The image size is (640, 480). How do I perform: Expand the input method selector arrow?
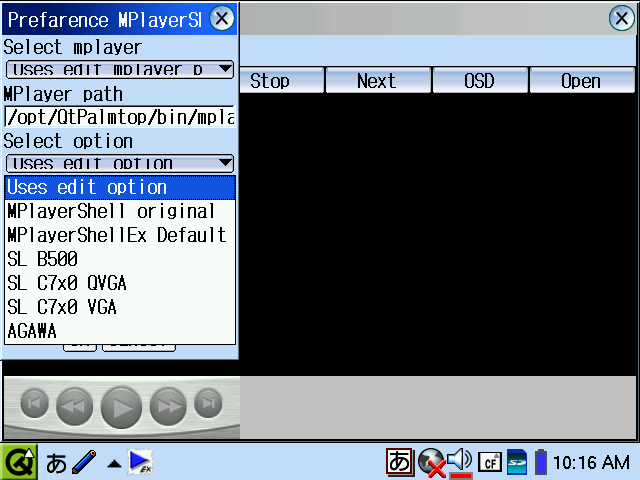click(114, 464)
